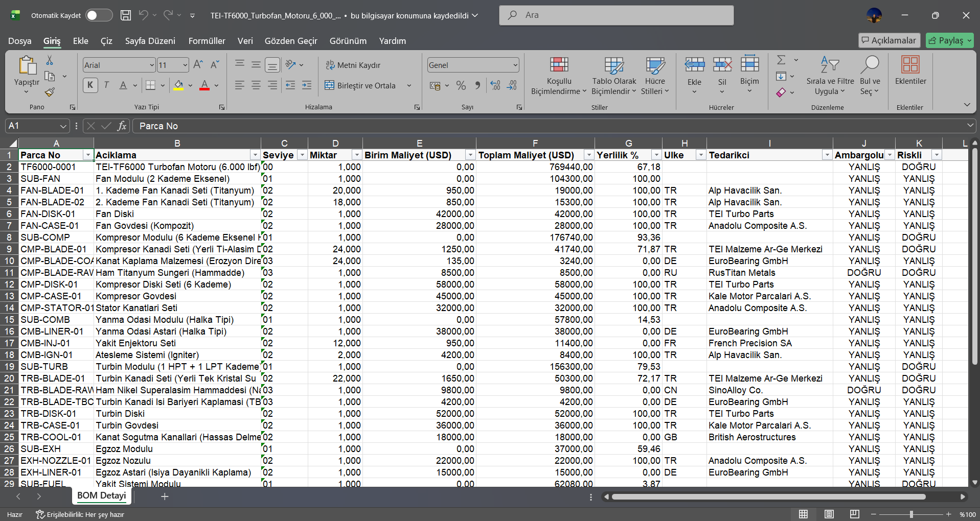Open the Tedarikci filter dropdown

pyautogui.click(x=827, y=155)
